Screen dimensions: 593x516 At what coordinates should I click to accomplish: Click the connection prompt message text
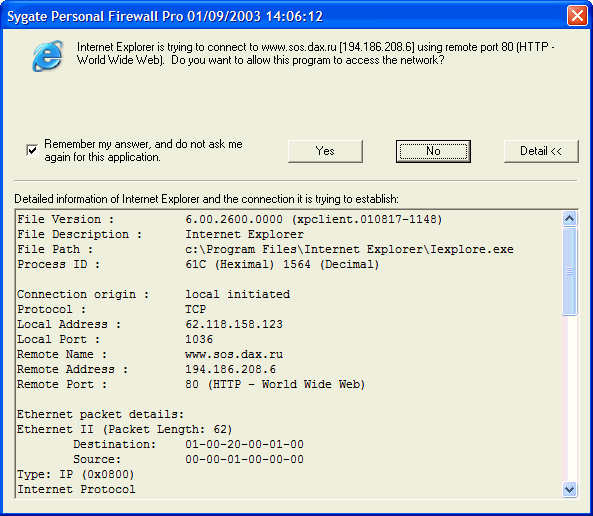(x=315, y=53)
